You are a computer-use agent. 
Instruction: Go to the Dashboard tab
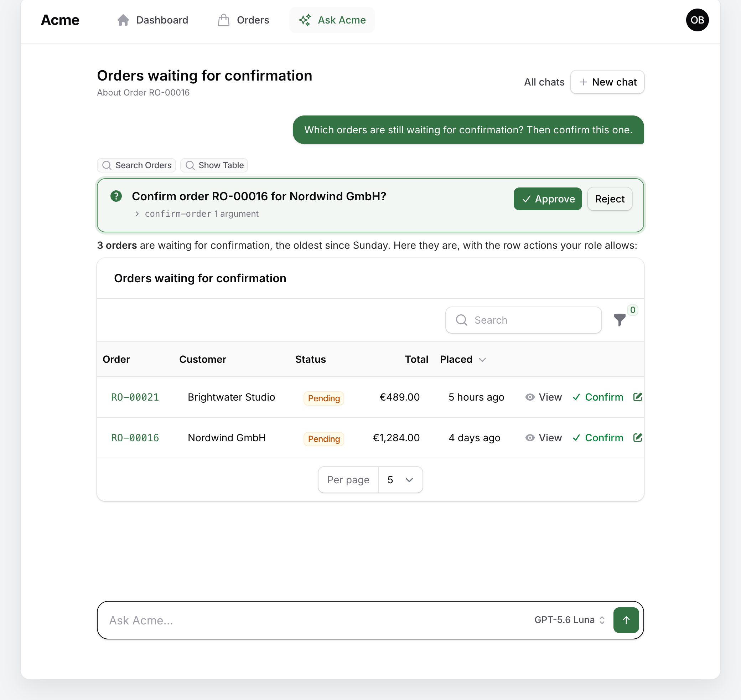152,20
